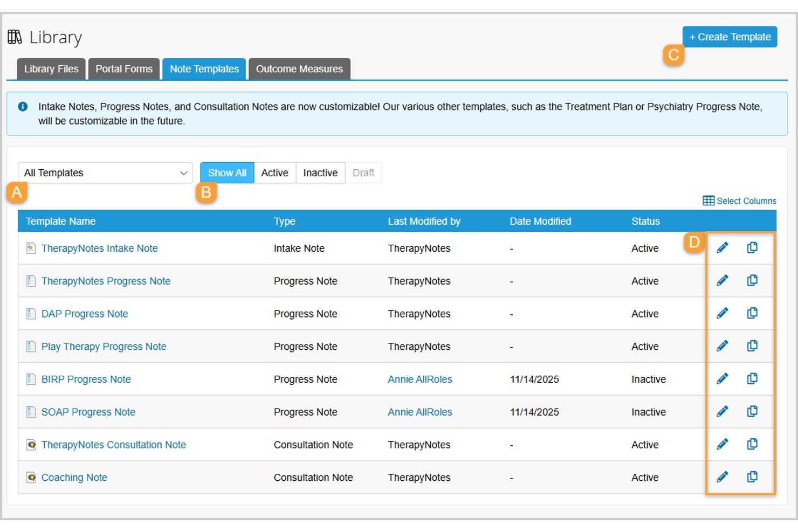
Task: Open the TherapyNotes Consultation Note link
Action: click(114, 445)
